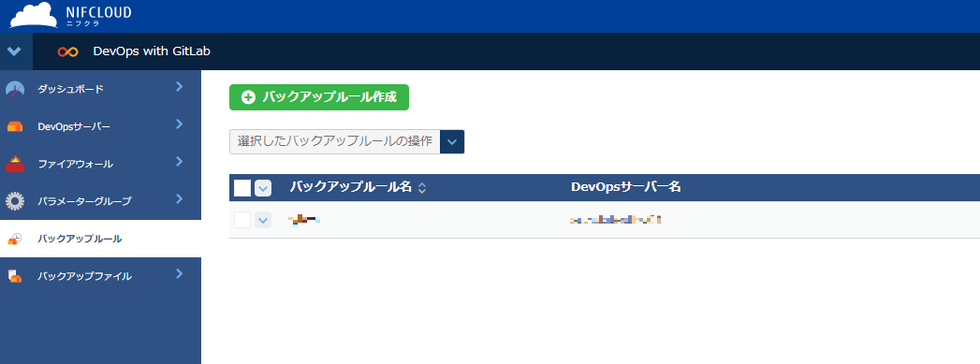Click the バックアップルール名 column header
Viewport: 980px width, 364px height.
[x=351, y=187]
